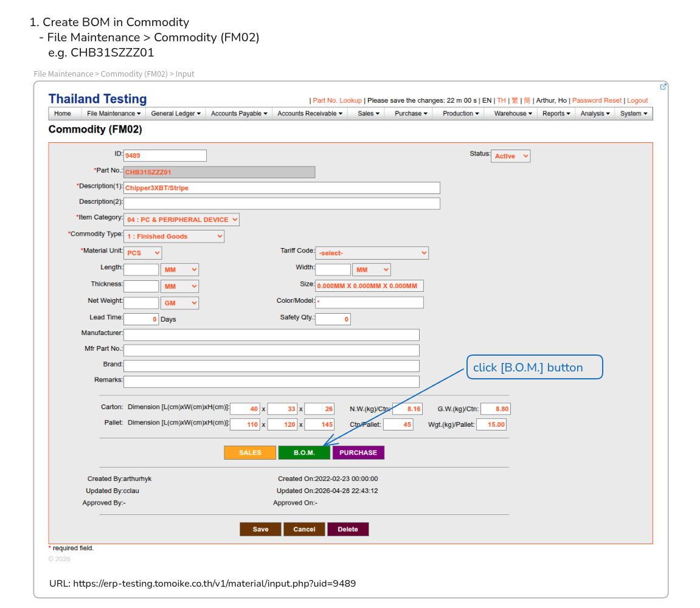Screen dimensions: 700x608
Task: Click the Logout link
Action: click(637, 100)
